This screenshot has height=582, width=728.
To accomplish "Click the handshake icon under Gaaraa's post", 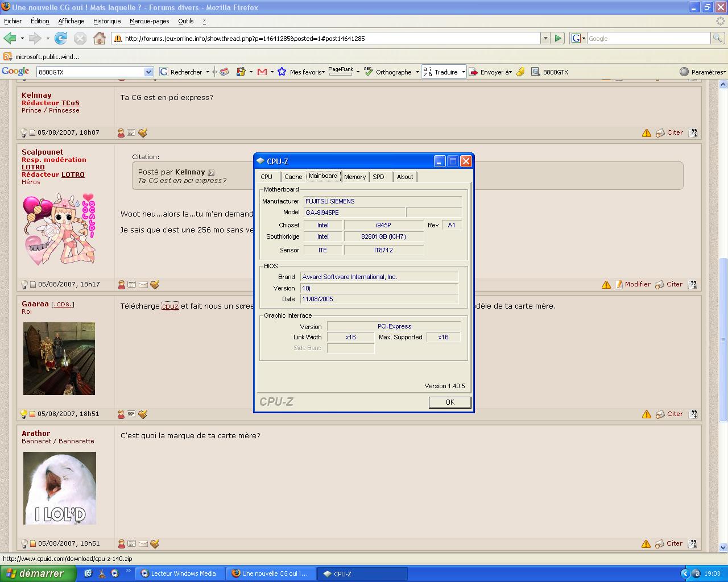I will (x=143, y=414).
